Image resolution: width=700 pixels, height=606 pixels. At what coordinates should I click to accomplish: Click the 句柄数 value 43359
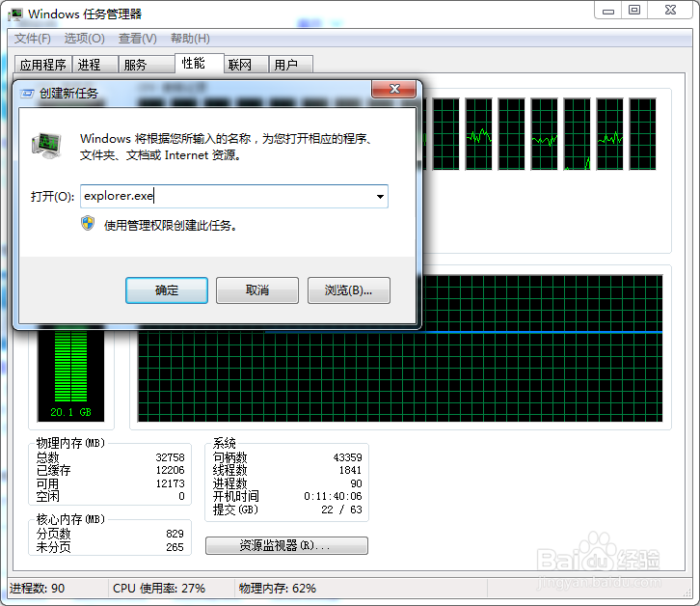pyautogui.click(x=348, y=457)
